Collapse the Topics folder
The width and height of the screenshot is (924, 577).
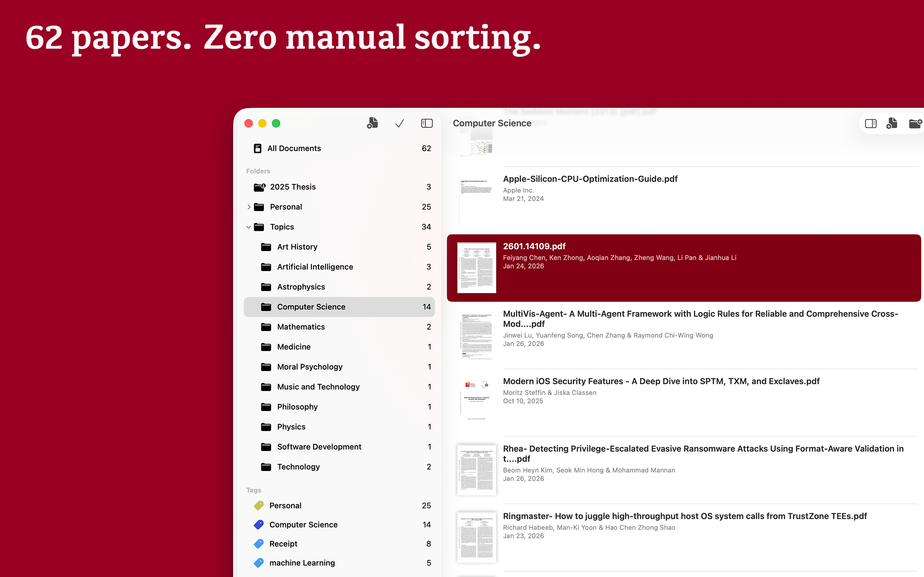coord(249,227)
